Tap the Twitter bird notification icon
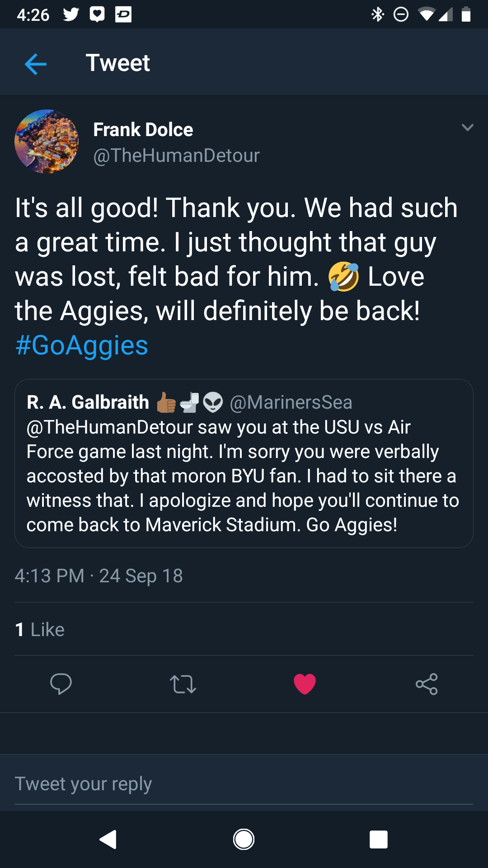488x868 pixels. coord(71,14)
